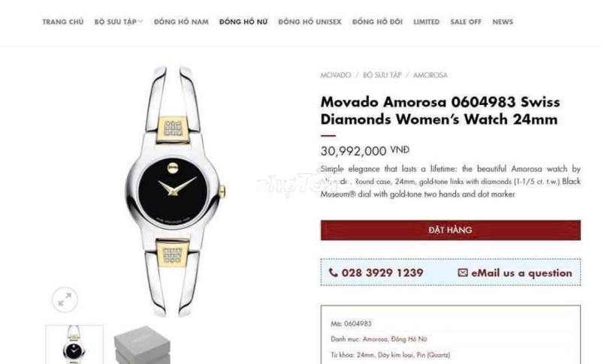Open the TRANG CHỦ menu item
The image size is (601, 364).
pyautogui.click(x=63, y=22)
